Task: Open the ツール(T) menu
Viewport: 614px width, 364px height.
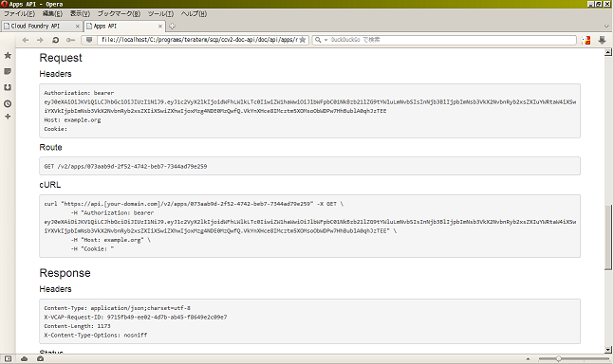Action: [x=160, y=13]
